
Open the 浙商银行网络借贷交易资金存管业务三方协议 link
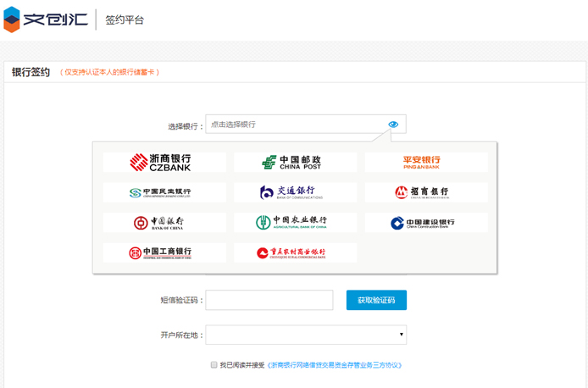pos(335,365)
